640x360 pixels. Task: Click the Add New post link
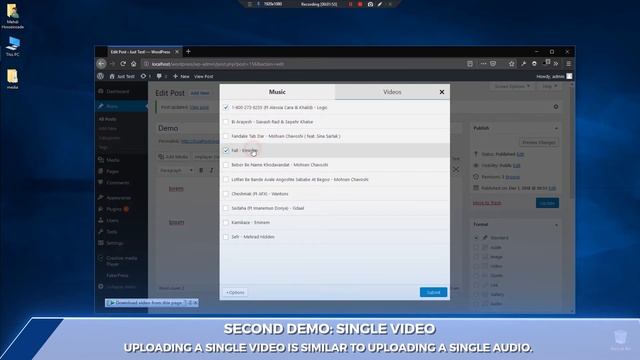(200, 93)
